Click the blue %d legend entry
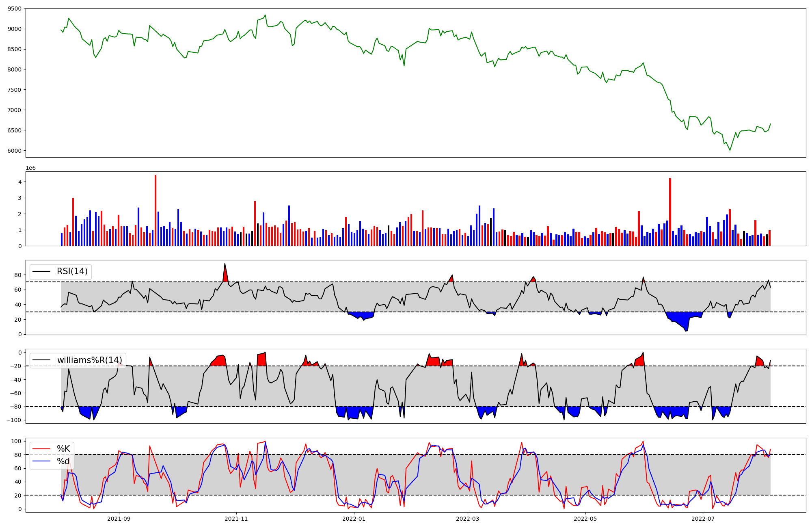This screenshot has width=812, height=528. [x=63, y=461]
